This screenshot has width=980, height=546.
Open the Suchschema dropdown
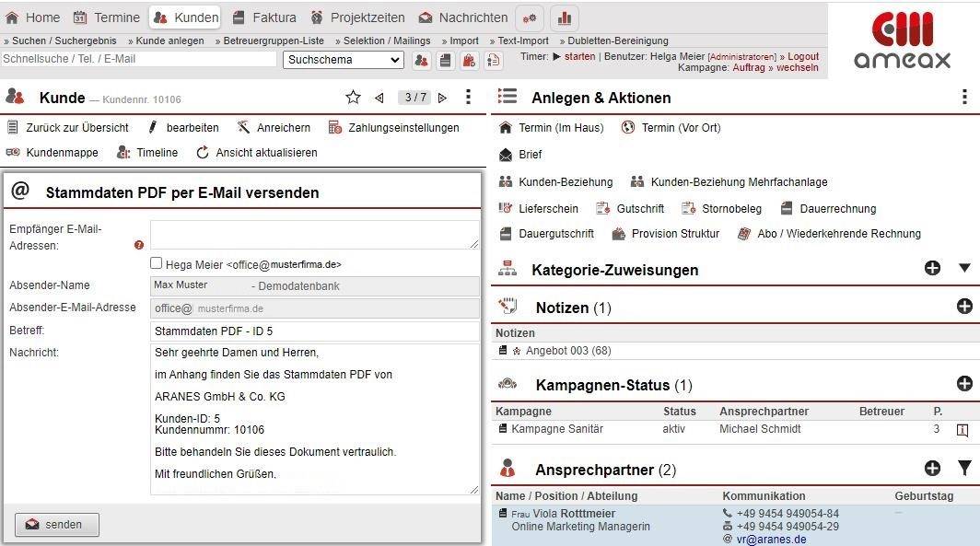click(344, 60)
